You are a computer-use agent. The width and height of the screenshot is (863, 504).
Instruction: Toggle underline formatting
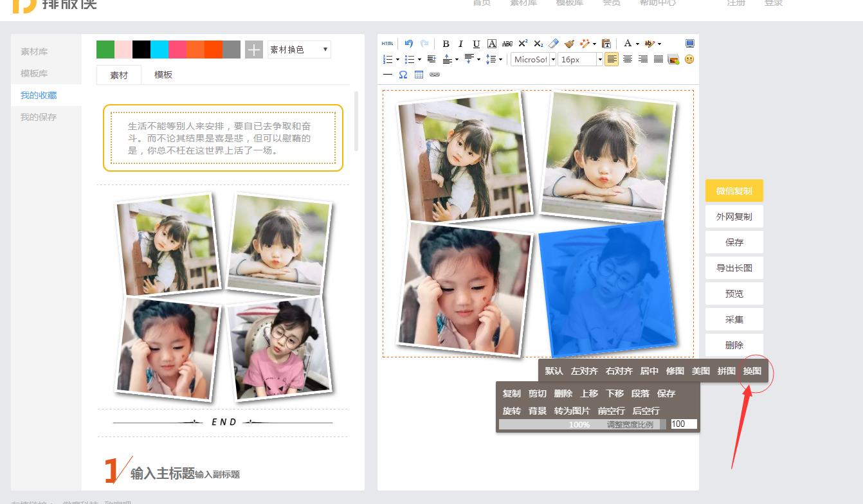point(476,44)
